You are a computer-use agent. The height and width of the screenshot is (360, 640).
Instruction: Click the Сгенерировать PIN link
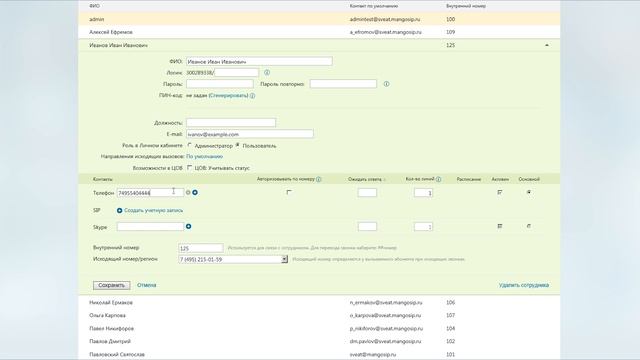(x=229, y=96)
